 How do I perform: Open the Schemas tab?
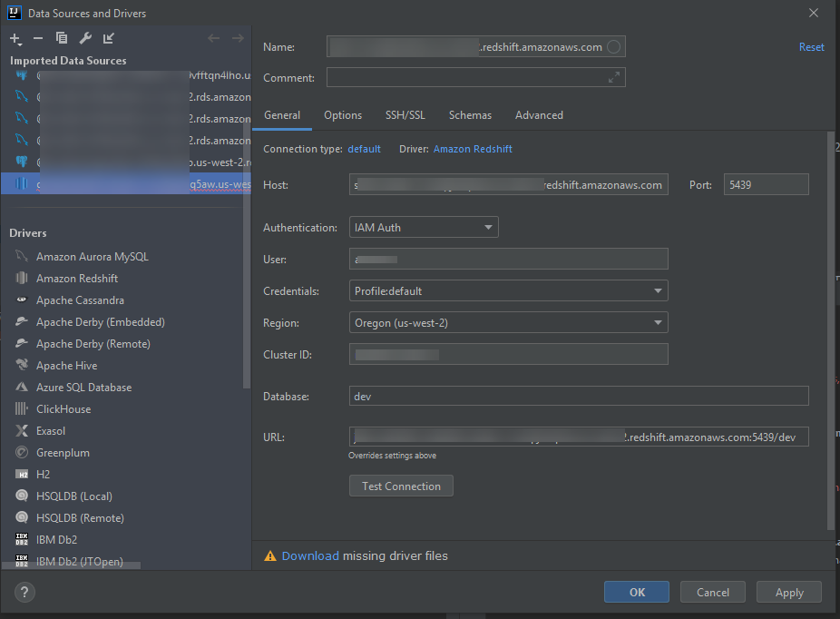470,115
